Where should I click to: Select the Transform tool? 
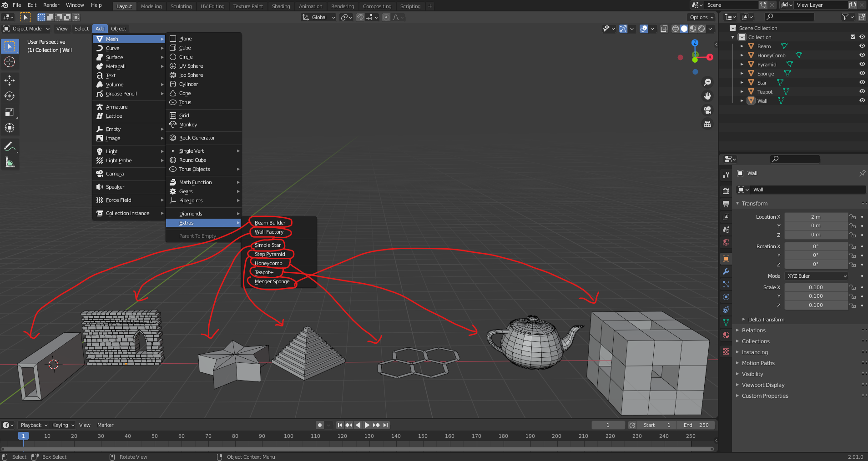[10, 128]
